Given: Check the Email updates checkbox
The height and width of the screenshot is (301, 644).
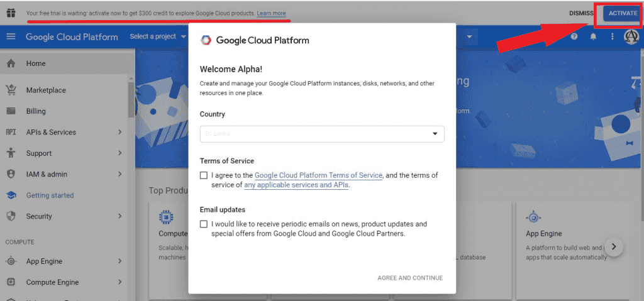Looking at the screenshot, I should pos(204,224).
